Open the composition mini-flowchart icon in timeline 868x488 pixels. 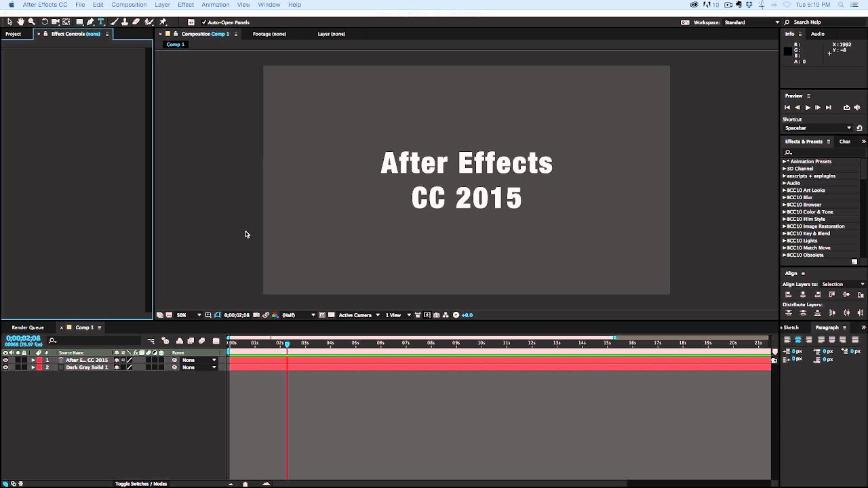click(151, 341)
